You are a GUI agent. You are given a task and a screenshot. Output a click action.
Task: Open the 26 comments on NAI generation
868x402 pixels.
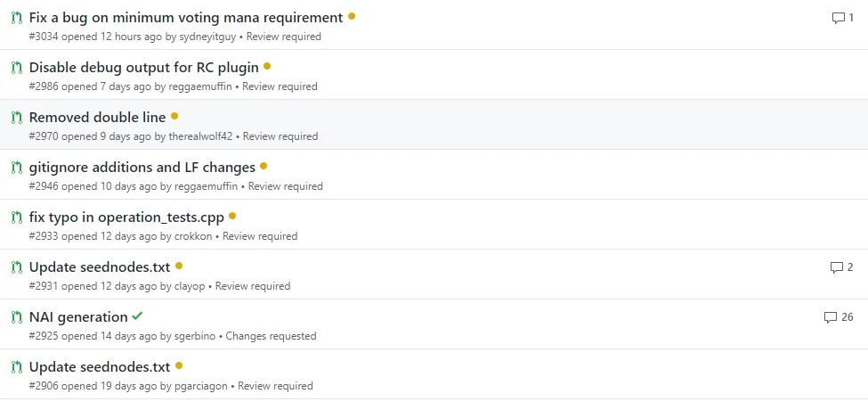click(x=839, y=317)
